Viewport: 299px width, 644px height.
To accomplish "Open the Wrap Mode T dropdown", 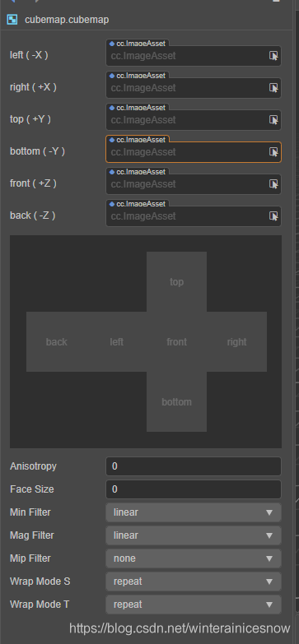I will 194,605.
